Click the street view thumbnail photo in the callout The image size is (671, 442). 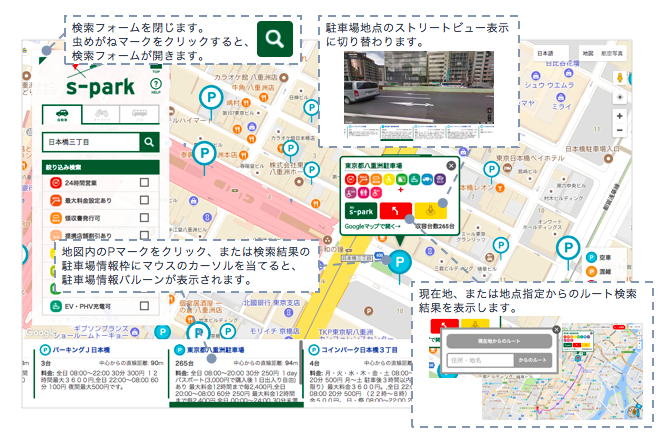[419, 88]
